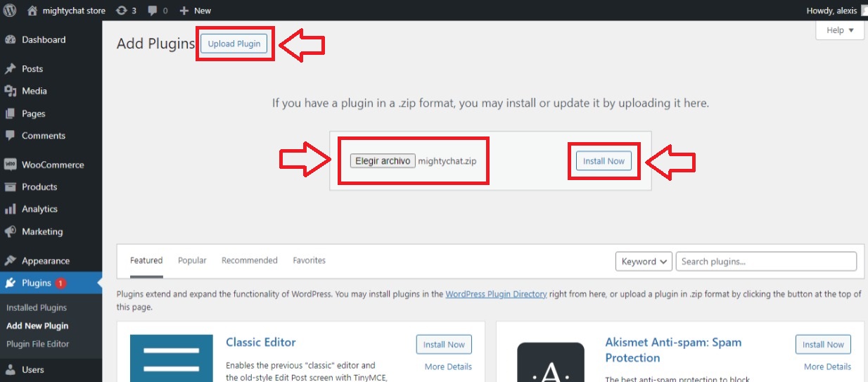Click the Akismet plugin logo thumbnail
The width and height of the screenshot is (868, 382).
click(551, 362)
